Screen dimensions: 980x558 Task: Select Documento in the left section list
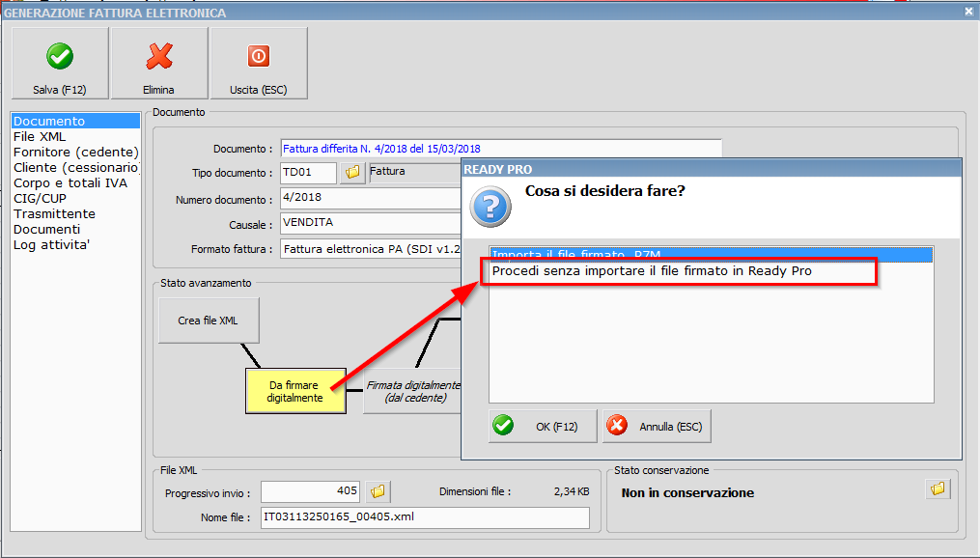[x=75, y=122]
